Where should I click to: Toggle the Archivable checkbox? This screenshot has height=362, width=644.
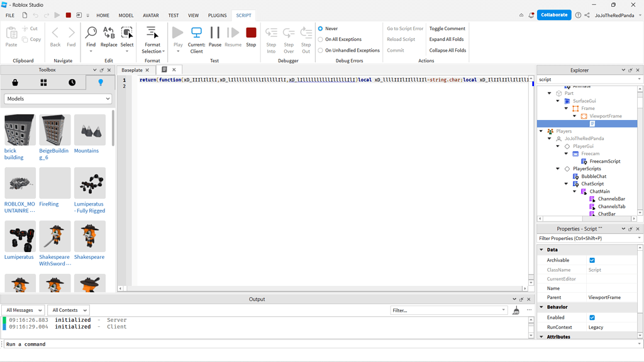pyautogui.click(x=592, y=260)
